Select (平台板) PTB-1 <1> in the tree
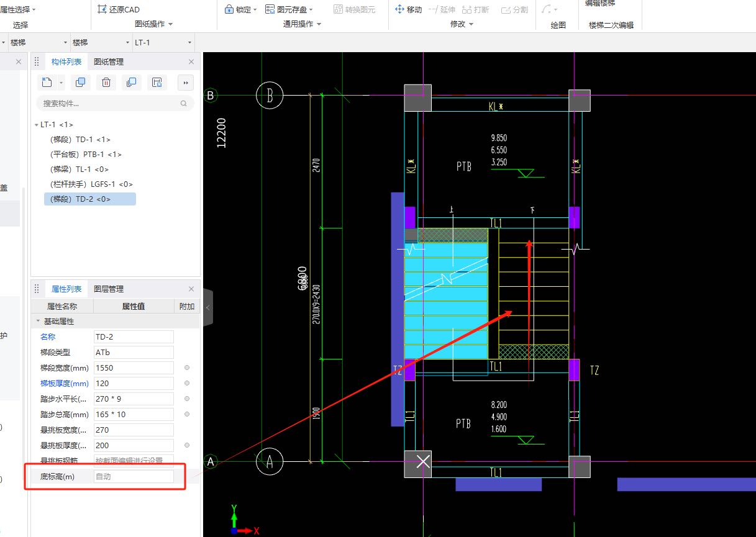The image size is (756, 537). pos(86,155)
